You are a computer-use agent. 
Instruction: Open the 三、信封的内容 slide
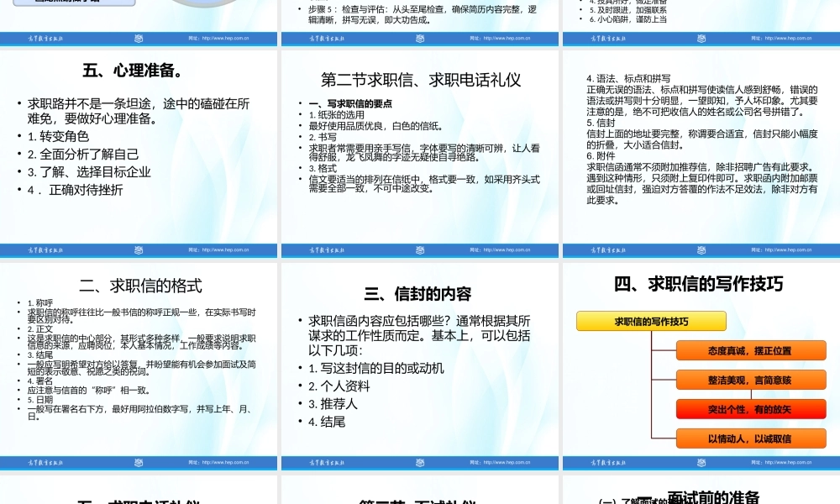point(420,361)
